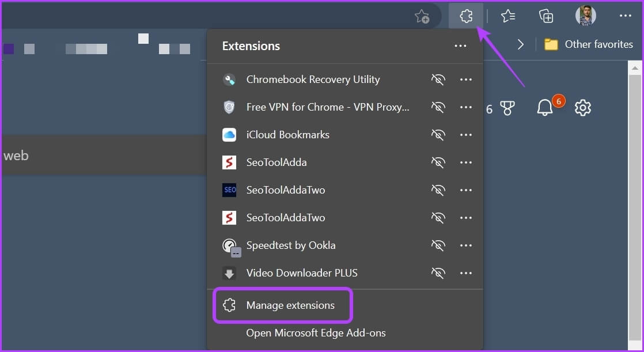Open page settings gear icon
The width and height of the screenshot is (644, 352).
[x=583, y=108]
